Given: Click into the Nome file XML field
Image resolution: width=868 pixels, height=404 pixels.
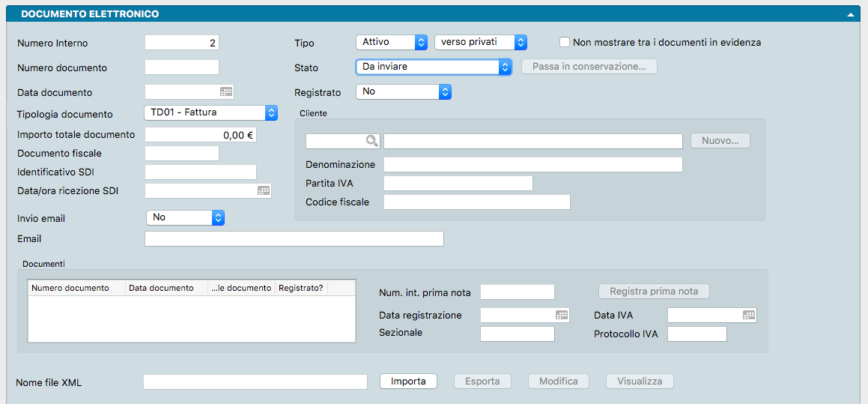Looking at the screenshot, I should point(255,382).
